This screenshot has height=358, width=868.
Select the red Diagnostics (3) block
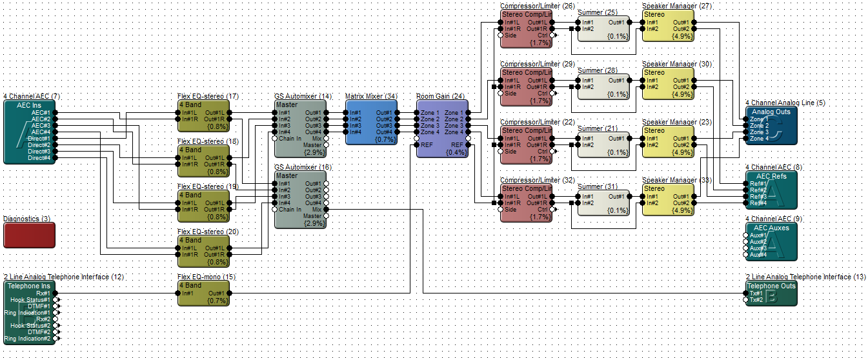29,235
